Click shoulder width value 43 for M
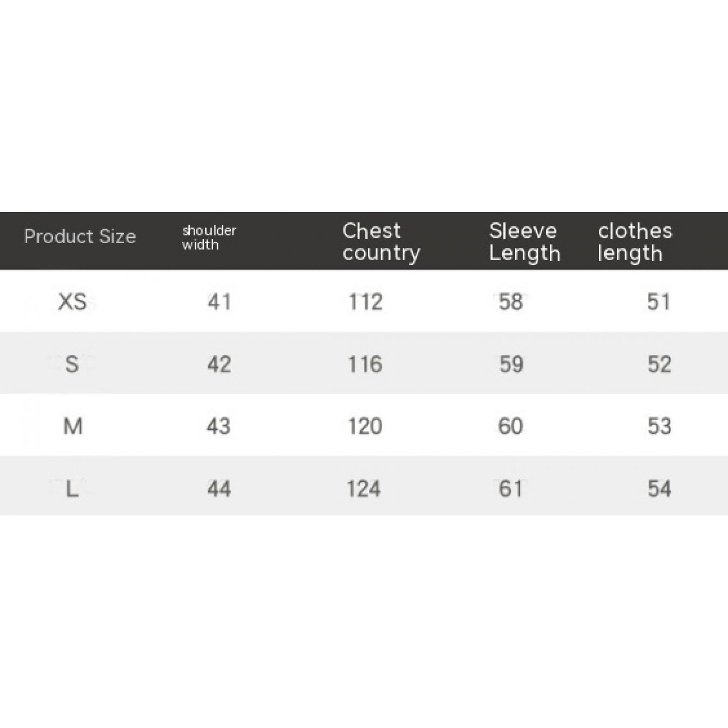 [x=218, y=426]
